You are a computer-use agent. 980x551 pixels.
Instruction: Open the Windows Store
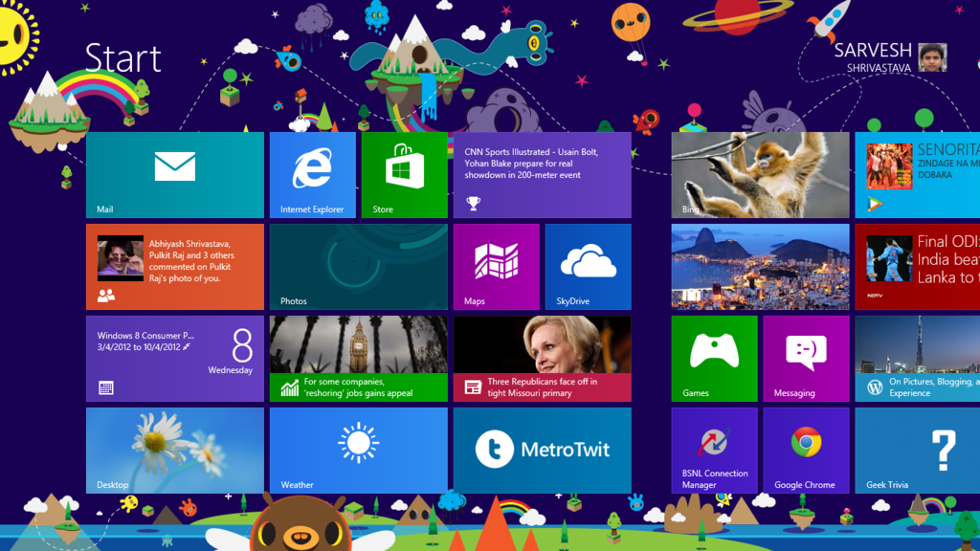[403, 174]
